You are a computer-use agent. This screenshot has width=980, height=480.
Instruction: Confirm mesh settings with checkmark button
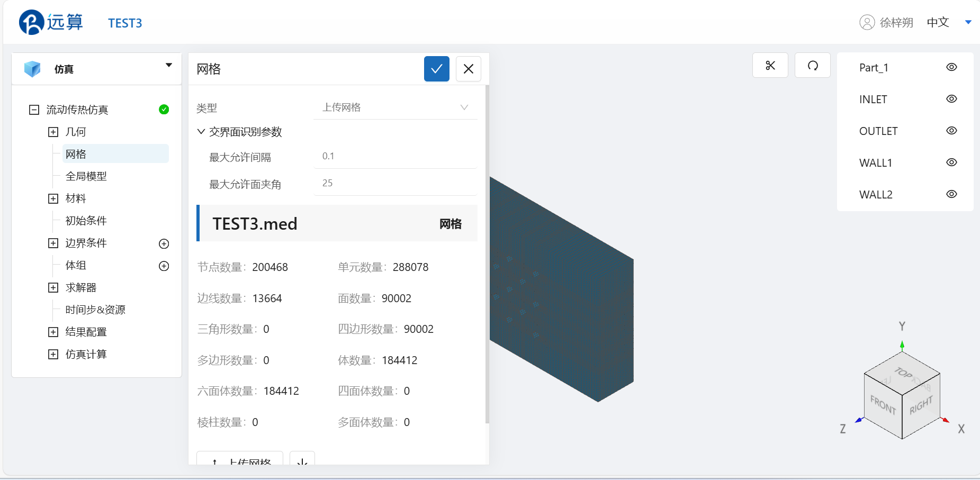(437, 69)
